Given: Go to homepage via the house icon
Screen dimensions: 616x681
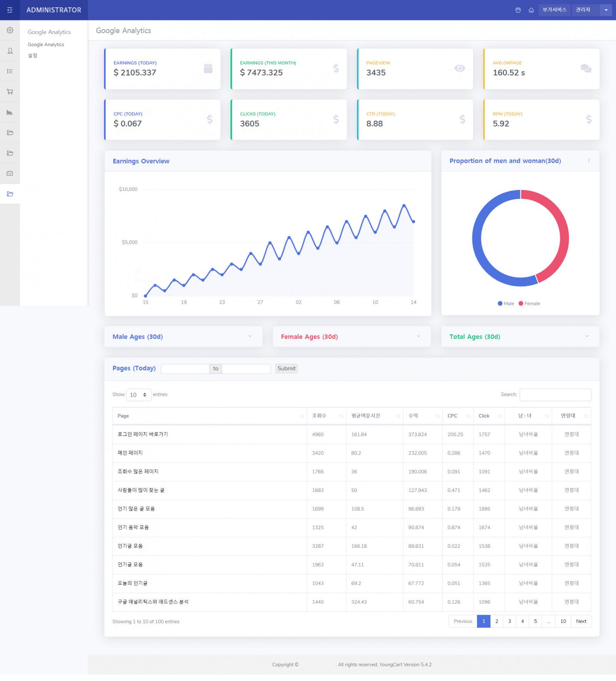Looking at the screenshot, I should pyautogui.click(x=531, y=10).
